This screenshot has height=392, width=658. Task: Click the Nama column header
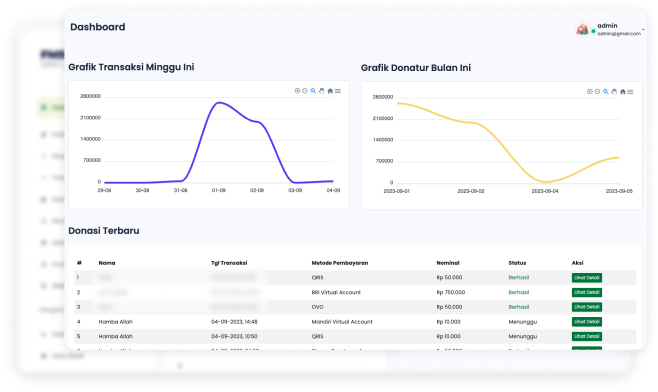[x=107, y=263]
